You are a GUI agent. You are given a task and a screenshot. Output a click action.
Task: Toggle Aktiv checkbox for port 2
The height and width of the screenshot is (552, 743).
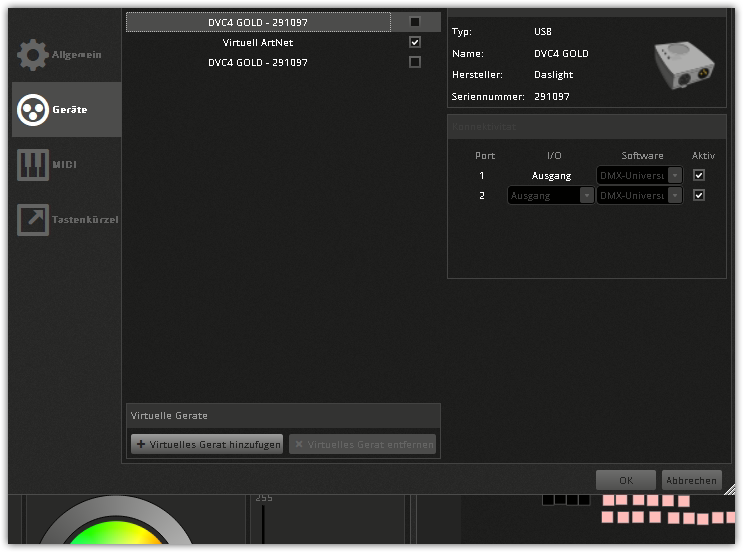tap(698, 195)
